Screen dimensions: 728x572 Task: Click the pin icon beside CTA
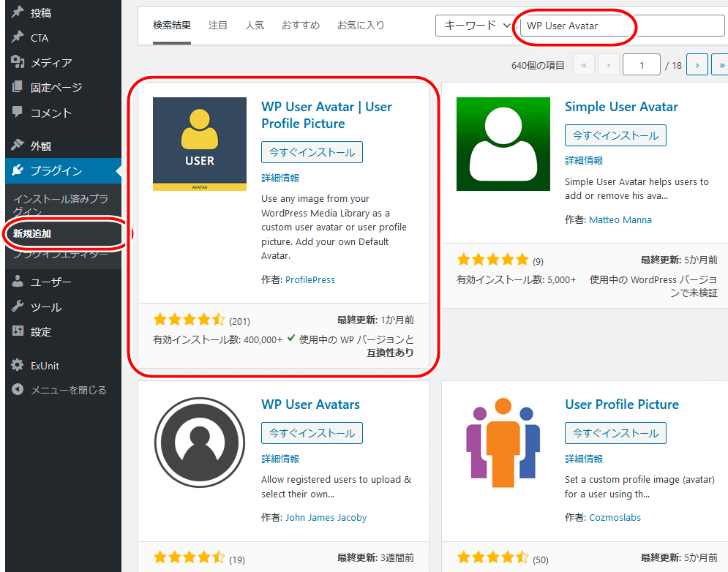(x=18, y=37)
